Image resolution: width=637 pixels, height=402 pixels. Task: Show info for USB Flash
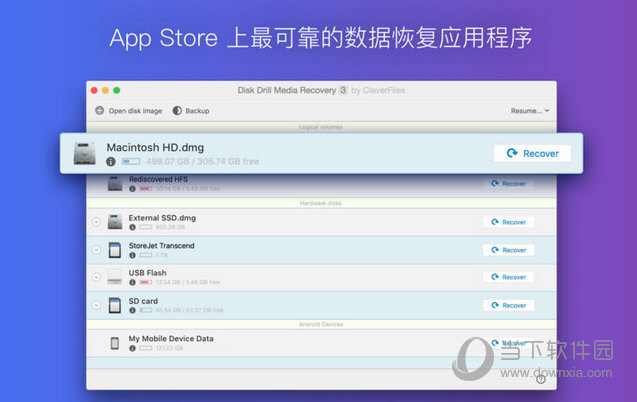(x=132, y=282)
